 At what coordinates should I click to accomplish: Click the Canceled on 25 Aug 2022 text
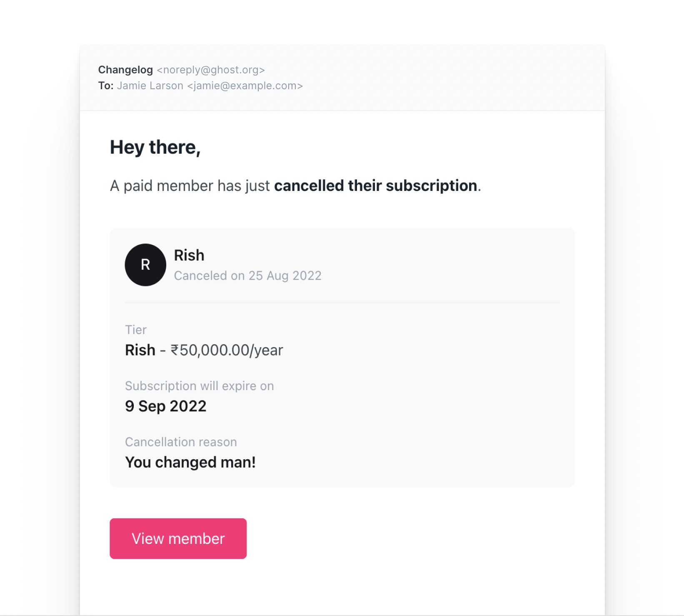[248, 275]
